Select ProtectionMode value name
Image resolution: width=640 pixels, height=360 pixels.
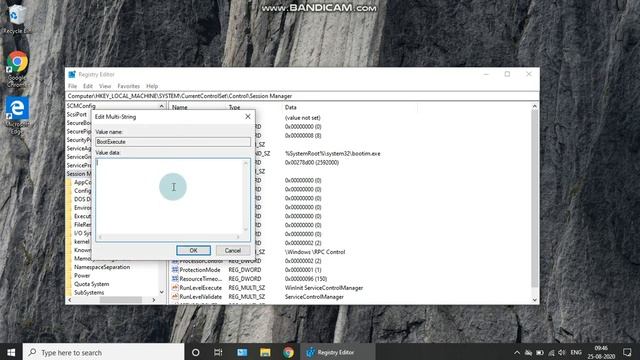point(200,270)
